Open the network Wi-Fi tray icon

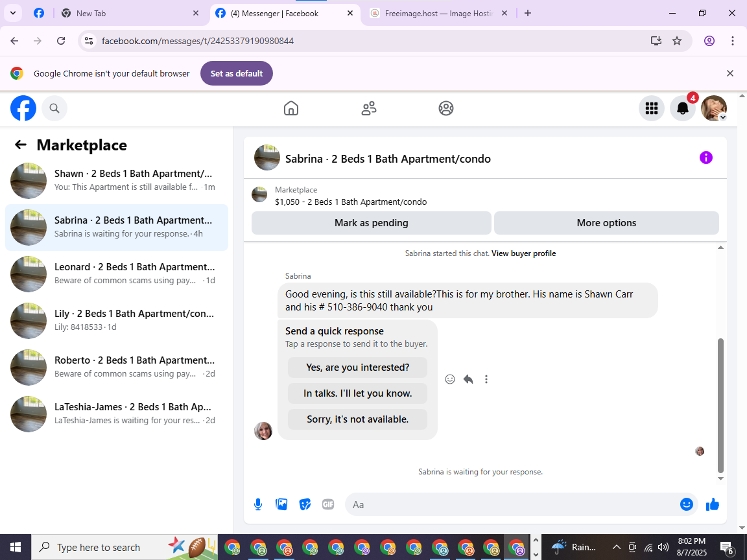[648, 547]
